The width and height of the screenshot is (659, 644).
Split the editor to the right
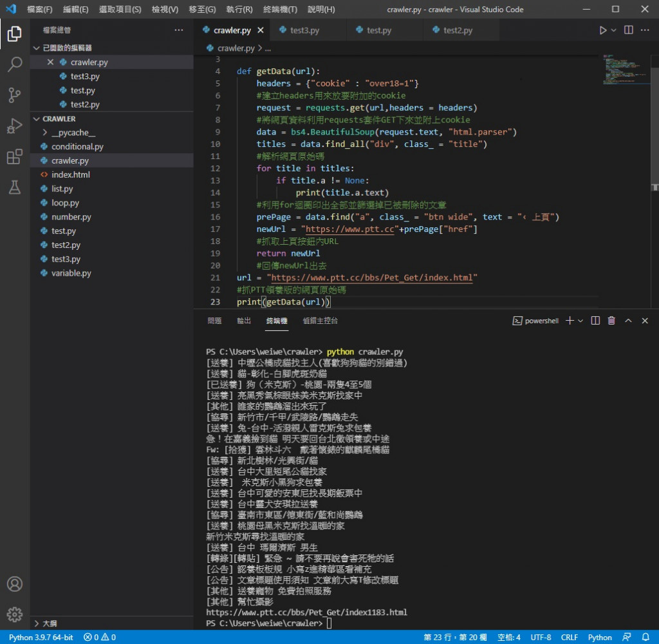[629, 30]
